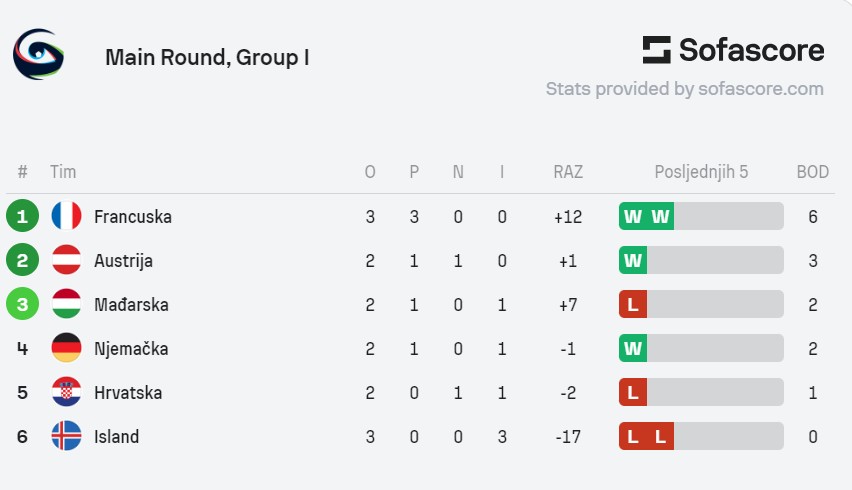Open the Hrvatska team name

[x=128, y=393]
